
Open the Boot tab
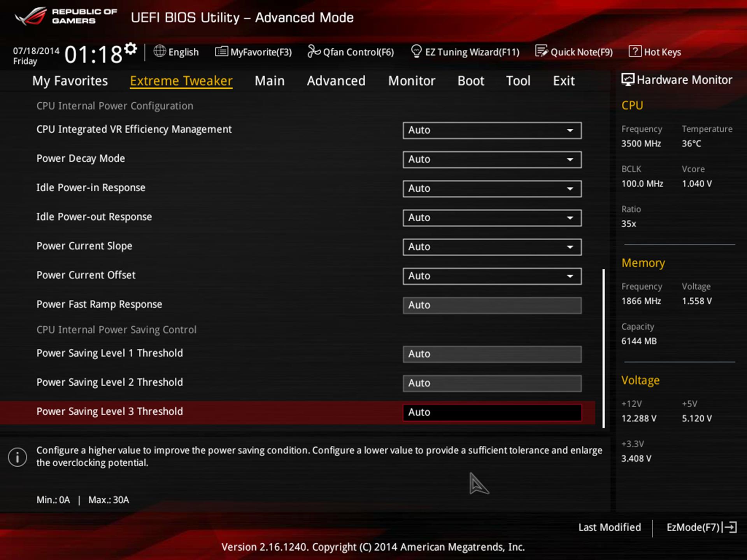(470, 81)
